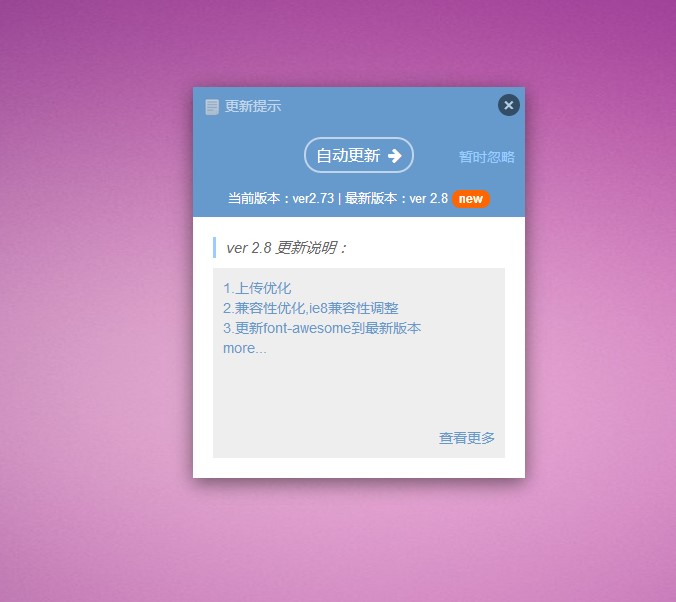Select the 当前版本：ver2.73 text
676x602 pixels.
[x=281, y=198]
